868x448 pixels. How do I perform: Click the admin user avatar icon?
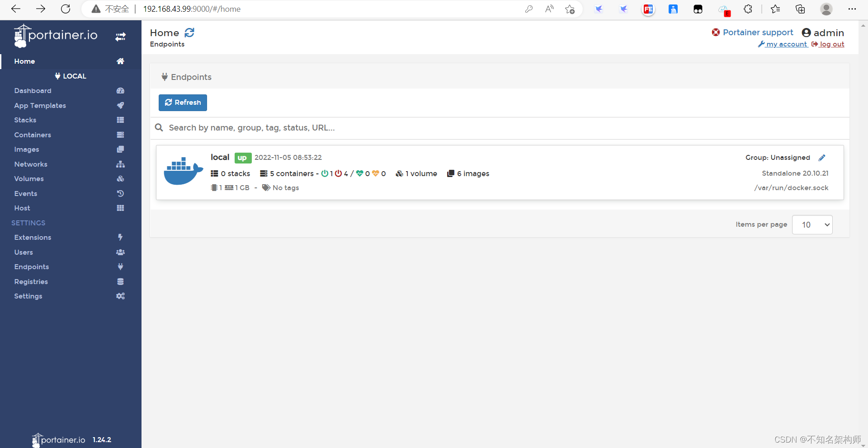coord(806,33)
